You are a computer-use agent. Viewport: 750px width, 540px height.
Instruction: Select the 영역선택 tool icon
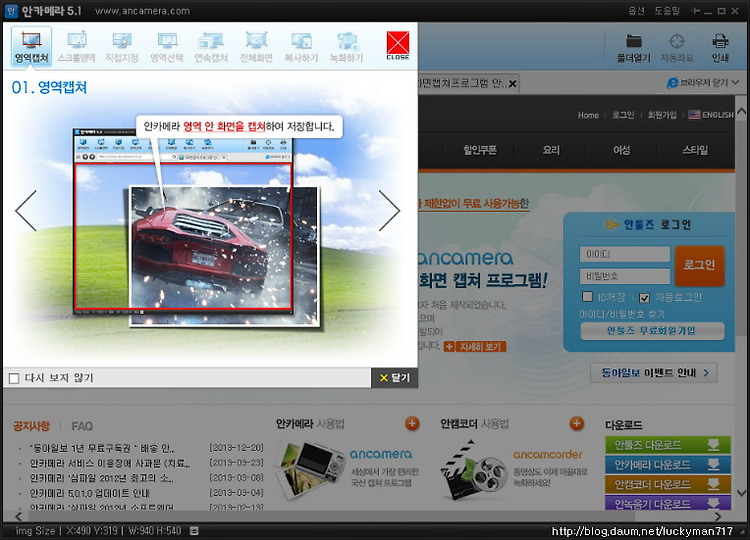[x=167, y=47]
